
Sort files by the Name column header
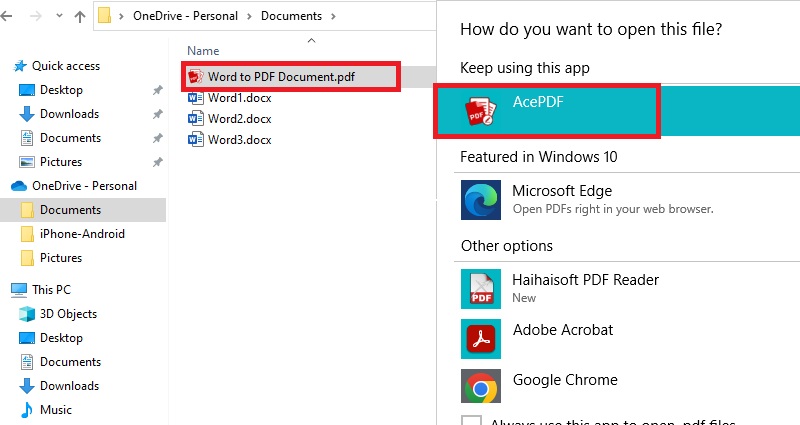(x=203, y=51)
